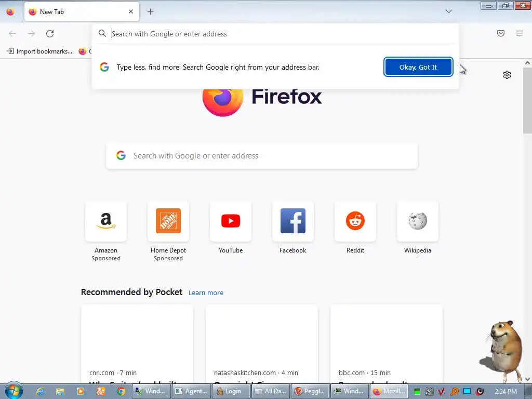Focus the address bar search field
The height and width of the screenshot is (399, 532).
[275, 34]
